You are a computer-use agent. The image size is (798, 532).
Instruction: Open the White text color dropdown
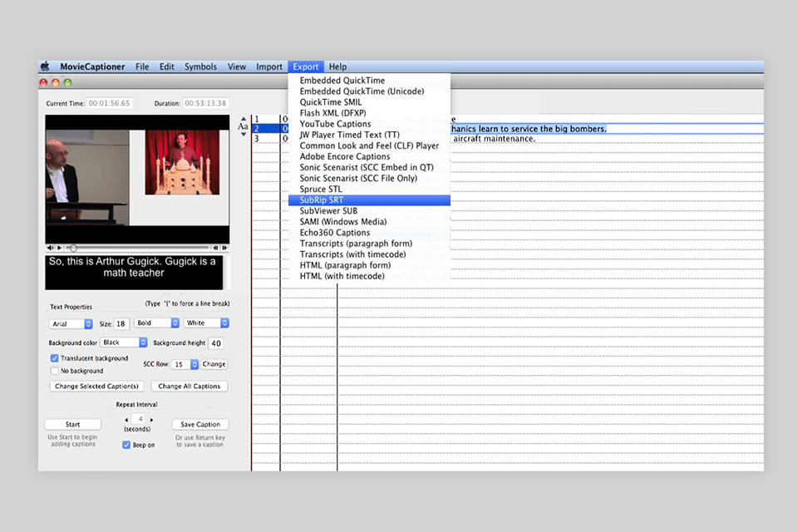pos(206,323)
